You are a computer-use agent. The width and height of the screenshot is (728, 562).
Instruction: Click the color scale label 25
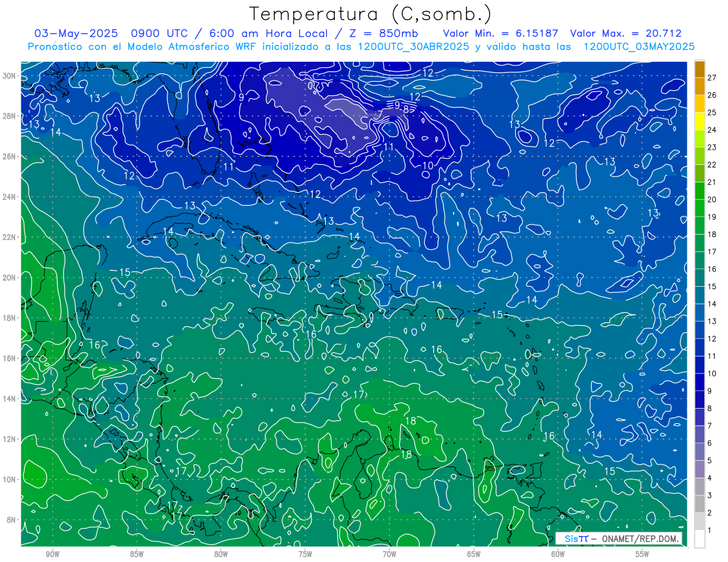(712, 113)
